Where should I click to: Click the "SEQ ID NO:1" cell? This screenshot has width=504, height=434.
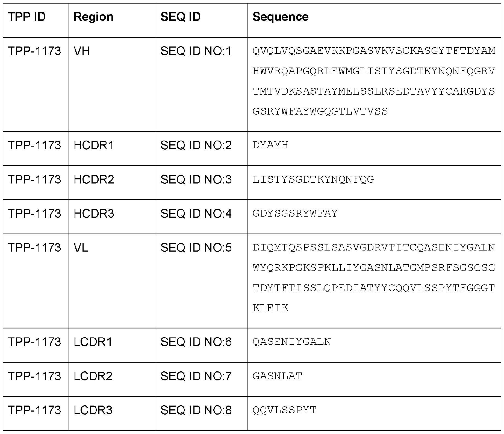[196, 51]
